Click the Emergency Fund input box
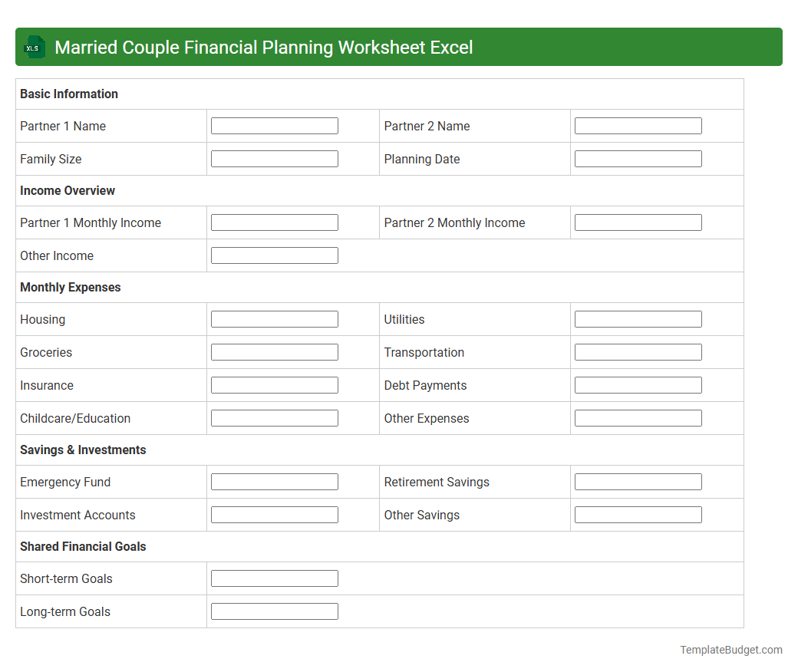Screen dimensions: 798x672 pyautogui.click(x=274, y=481)
